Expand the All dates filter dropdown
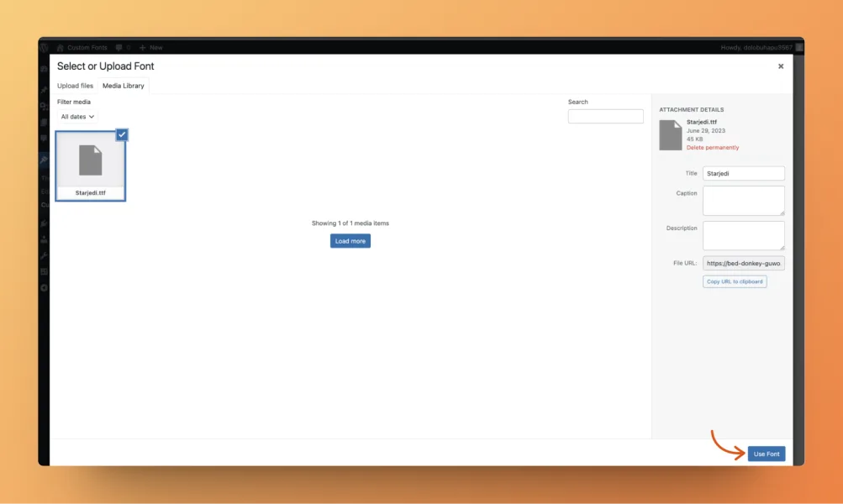The height and width of the screenshot is (504, 843). 77,117
